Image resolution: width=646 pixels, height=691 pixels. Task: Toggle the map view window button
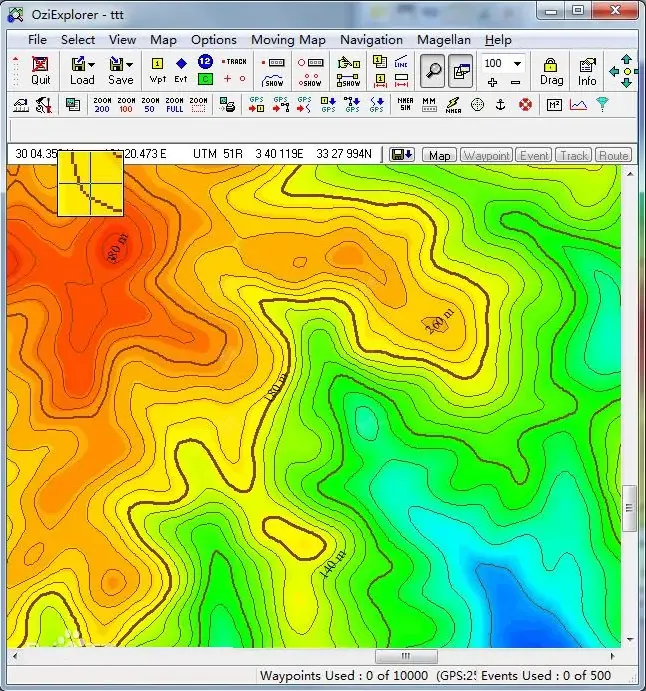pos(460,70)
